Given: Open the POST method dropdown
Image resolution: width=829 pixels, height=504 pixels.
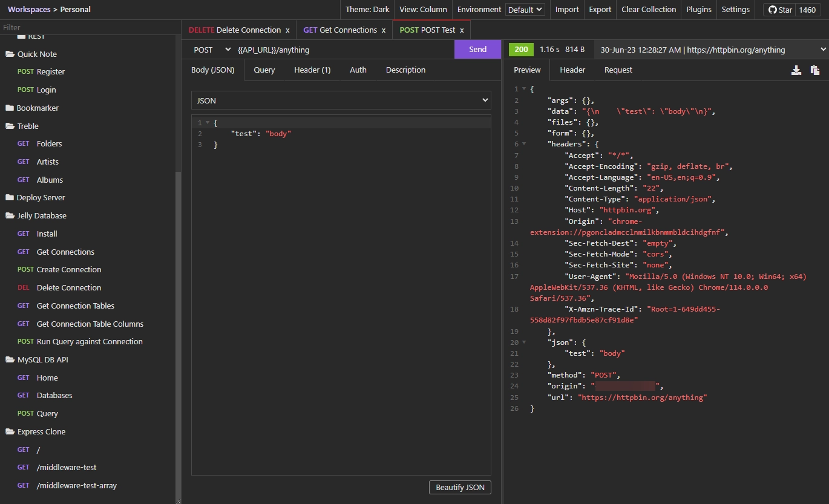Looking at the screenshot, I should [212, 50].
